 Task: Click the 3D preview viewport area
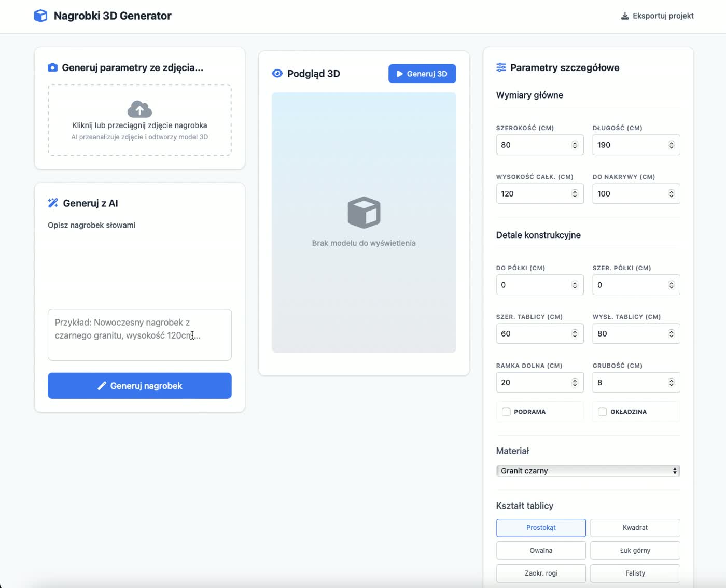coord(364,222)
